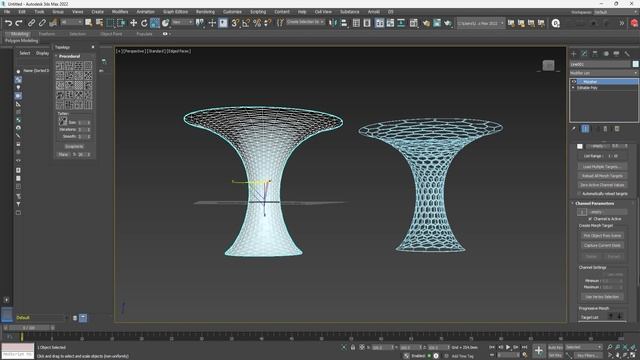The image size is (640, 360).
Task: Toggle the Auto Key button
Action: [x=555, y=347]
